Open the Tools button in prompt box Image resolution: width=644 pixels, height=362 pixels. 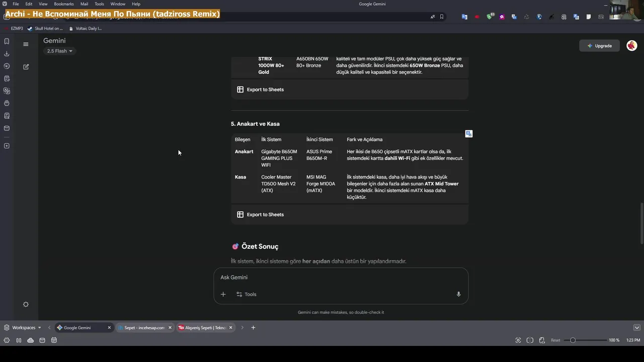pyautogui.click(x=247, y=294)
